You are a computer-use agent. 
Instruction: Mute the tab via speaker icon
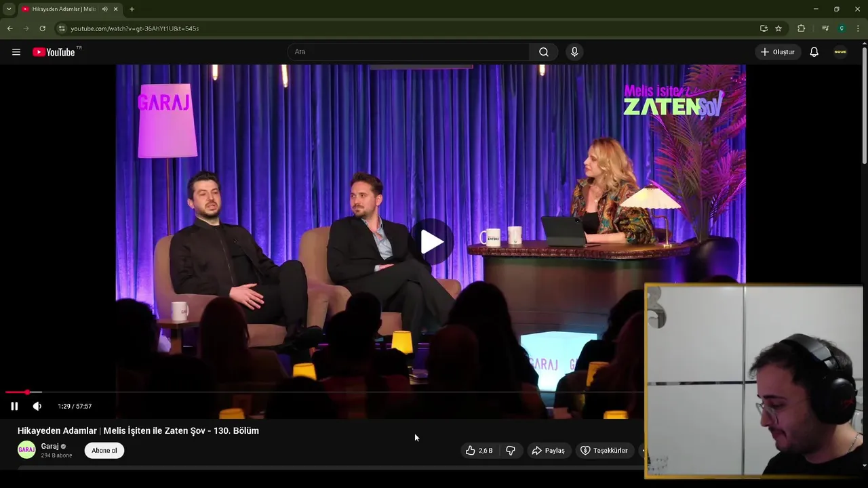[x=104, y=9]
